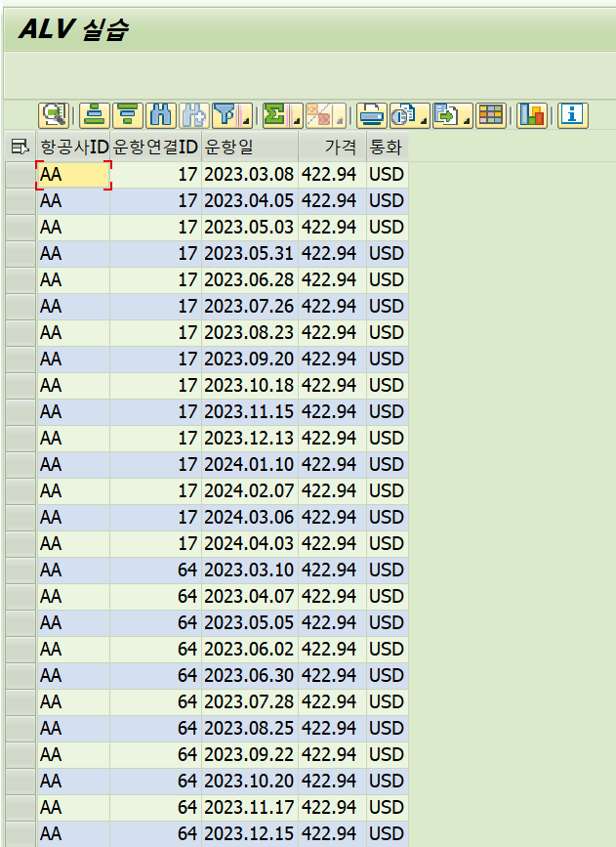616x847 pixels.
Task: Open the Details magnifier icon in ALV toolbar
Action: pos(54,115)
